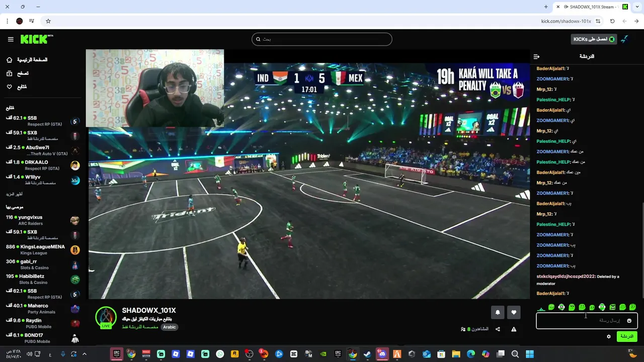Click the SHADOWX_101X channel name
Screen dimensions: 644x362
[149, 311]
